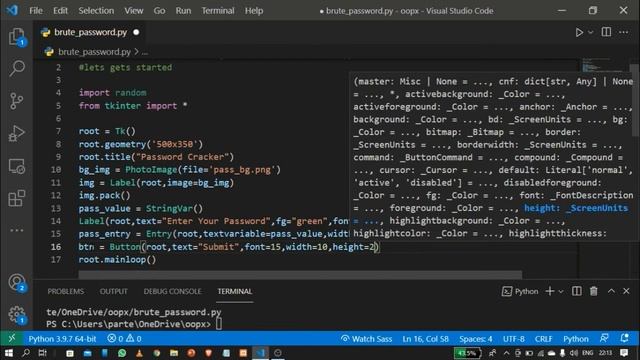640x360 pixels.
Task: Open the Edit menu
Action: point(60,11)
